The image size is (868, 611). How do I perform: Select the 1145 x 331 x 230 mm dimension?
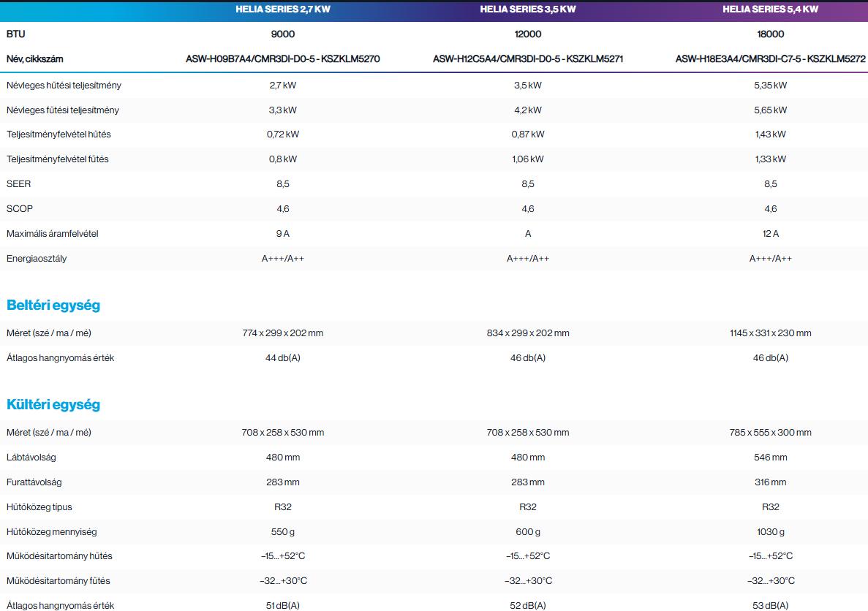(770, 333)
